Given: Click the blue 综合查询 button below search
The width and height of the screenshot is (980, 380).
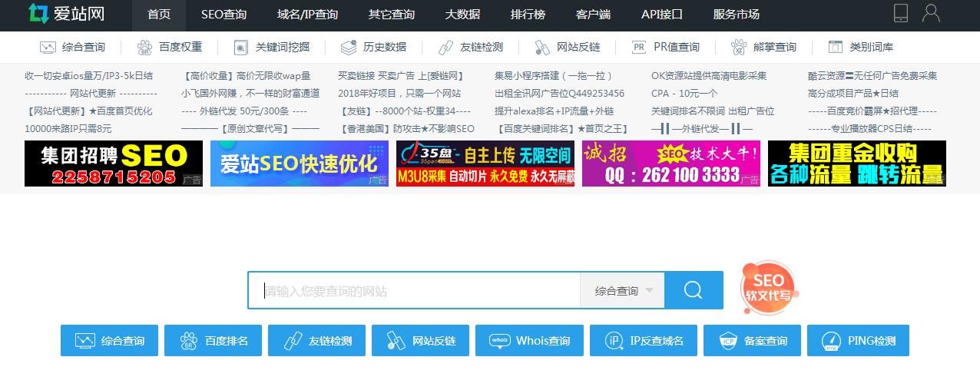Looking at the screenshot, I should point(109,340).
